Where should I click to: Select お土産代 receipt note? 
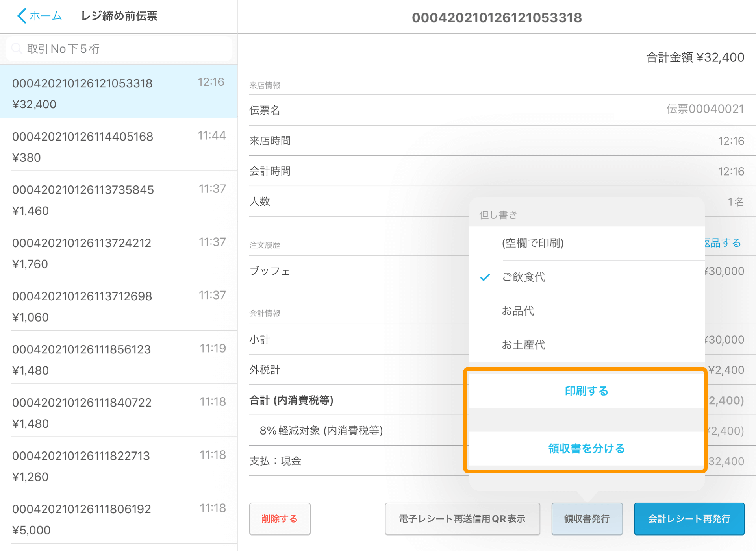pyautogui.click(x=587, y=345)
